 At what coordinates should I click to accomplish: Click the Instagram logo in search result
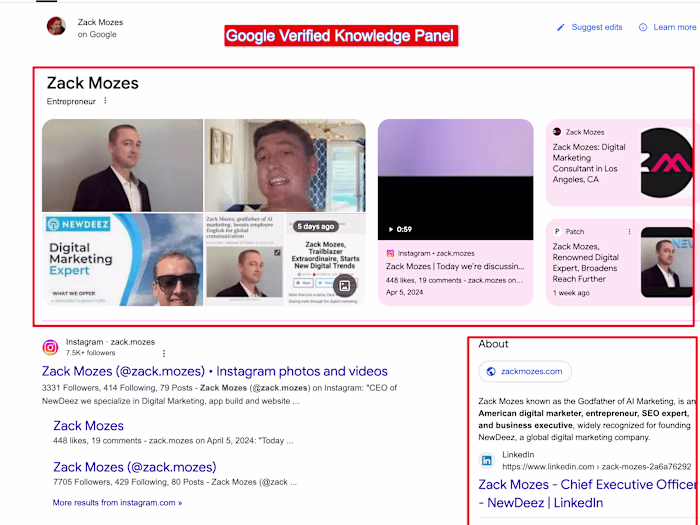pos(50,347)
